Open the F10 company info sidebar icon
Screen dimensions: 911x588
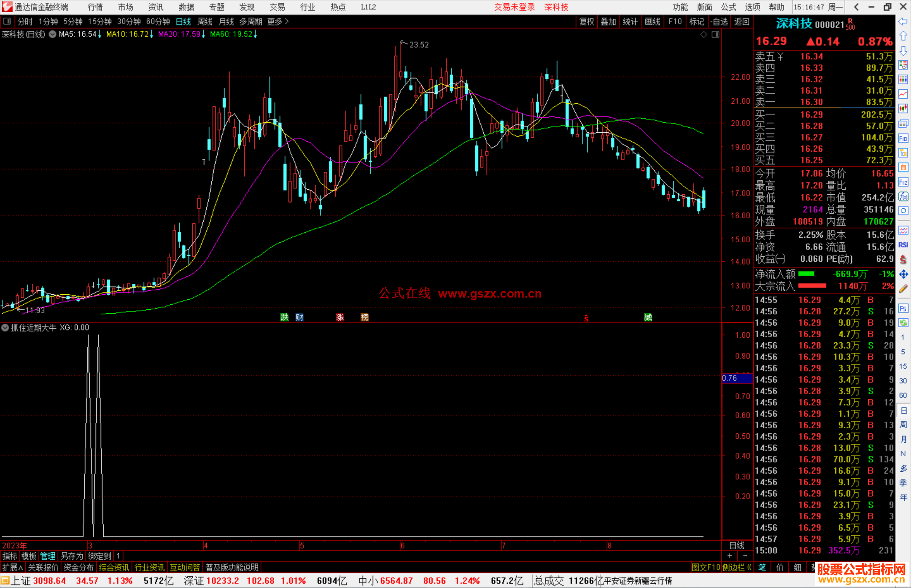point(903,138)
